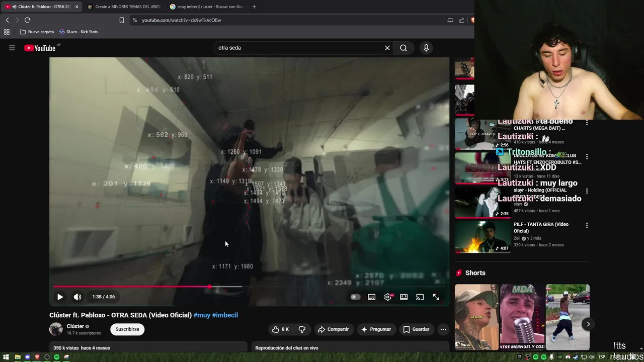The width and height of the screenshot is (644, 362).
Task: Open the site information icon in address bar
Action: pos(134,20)
